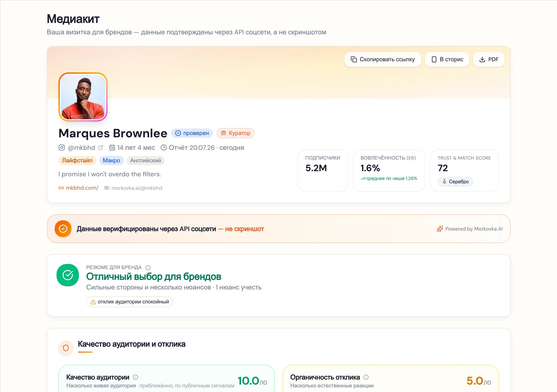Click the «TRUST & MATCH SCORE» label

coord(464,158)
